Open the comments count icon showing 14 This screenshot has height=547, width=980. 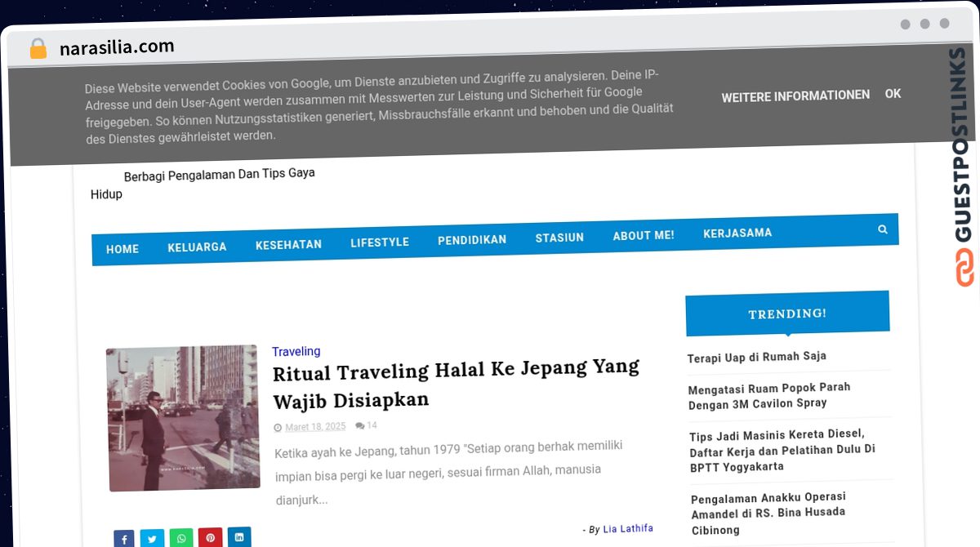[366, 425]
